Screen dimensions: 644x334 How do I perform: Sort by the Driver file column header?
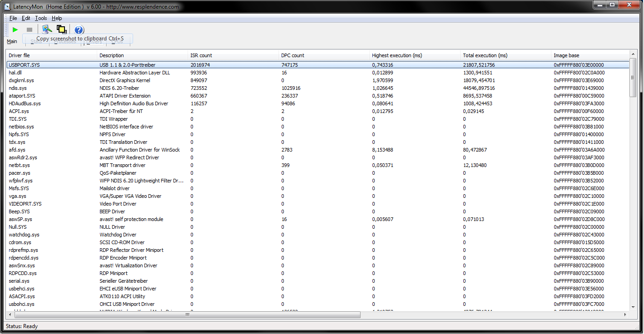[52, 55]
